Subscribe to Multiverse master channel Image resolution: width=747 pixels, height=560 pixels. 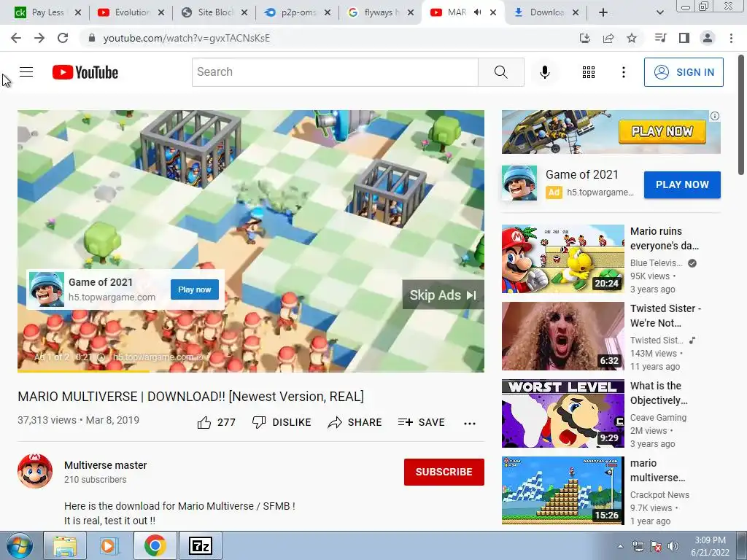pyautogui.click(x=444, y=472)
